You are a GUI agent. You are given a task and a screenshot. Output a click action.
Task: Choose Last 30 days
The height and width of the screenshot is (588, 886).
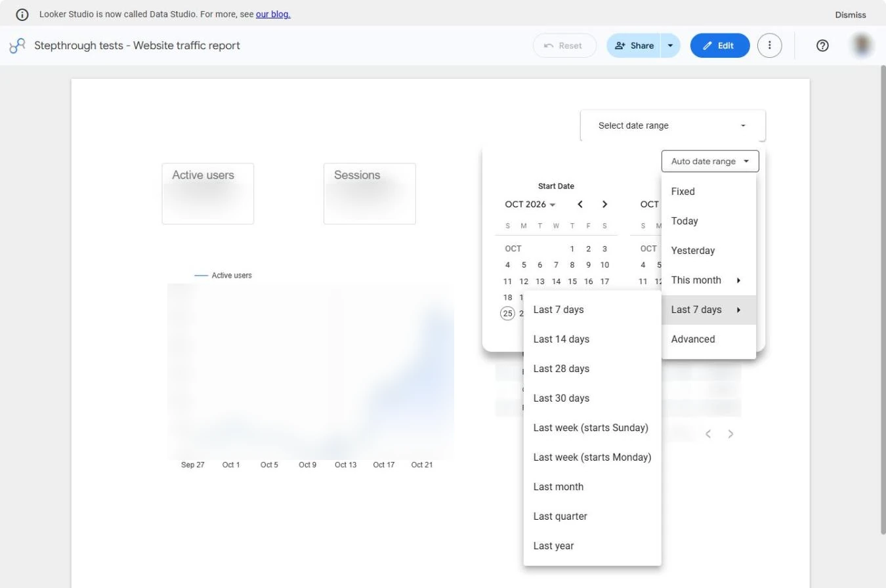click(x=592, y=398)
